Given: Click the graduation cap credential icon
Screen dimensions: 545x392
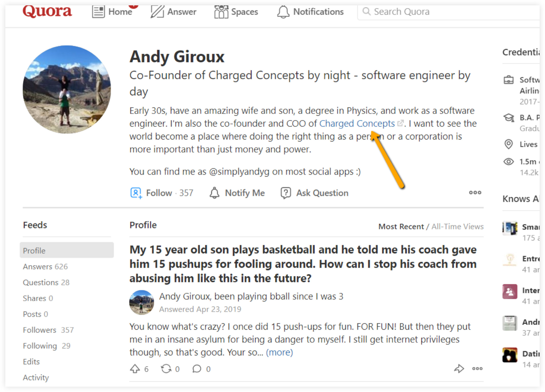Looking at the screenshot, I should pyautogui.click(x=508, y=118).
